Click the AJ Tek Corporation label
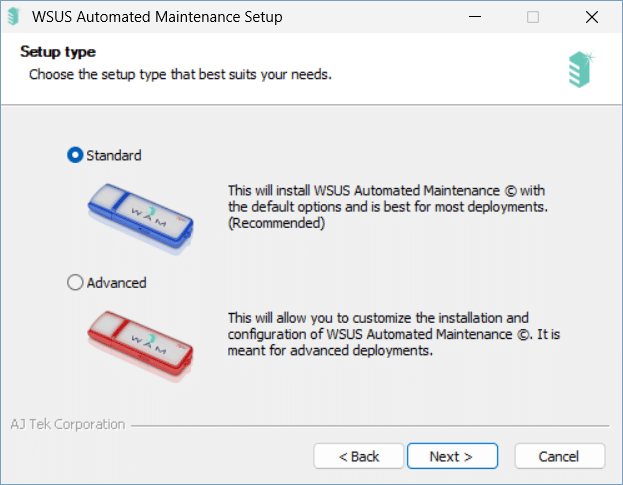The height and width of the screenshot is (485, 623). pos(68,424)
